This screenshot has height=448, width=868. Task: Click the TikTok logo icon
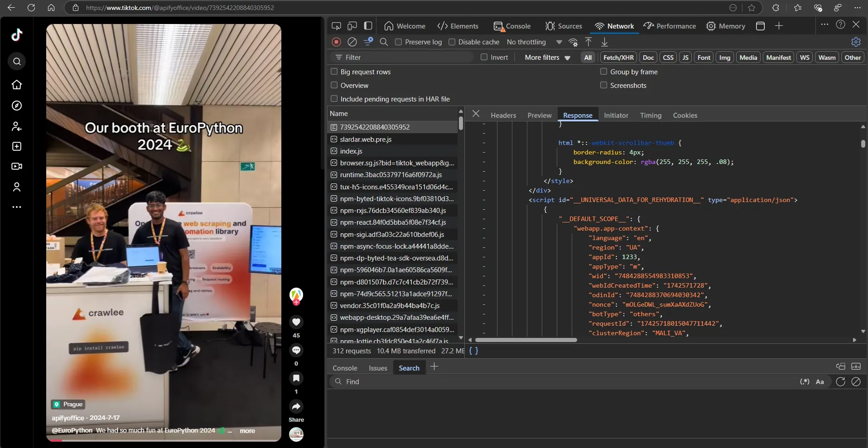tap(17, 35)
